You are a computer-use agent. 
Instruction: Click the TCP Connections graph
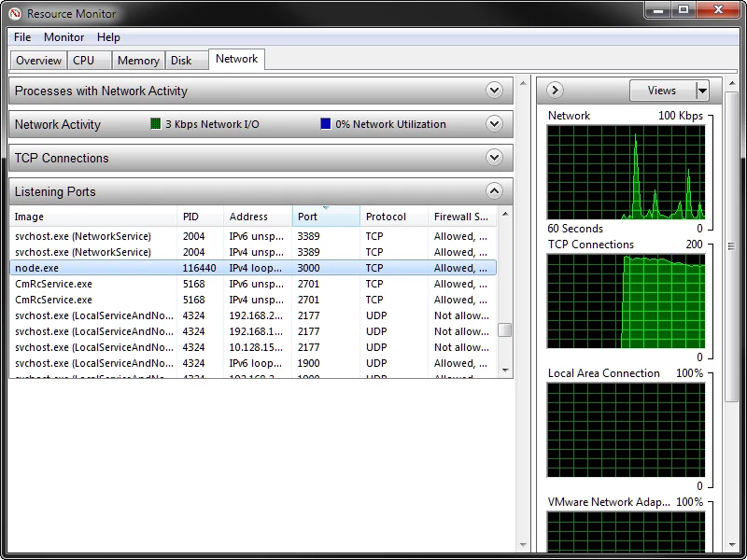point(626,299)
